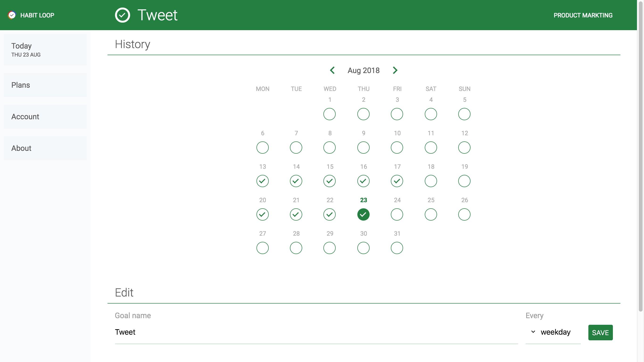Go to next month with right arrow
Image resolution: width=644 pixels, height=362 pixels.
pos(395,70)
